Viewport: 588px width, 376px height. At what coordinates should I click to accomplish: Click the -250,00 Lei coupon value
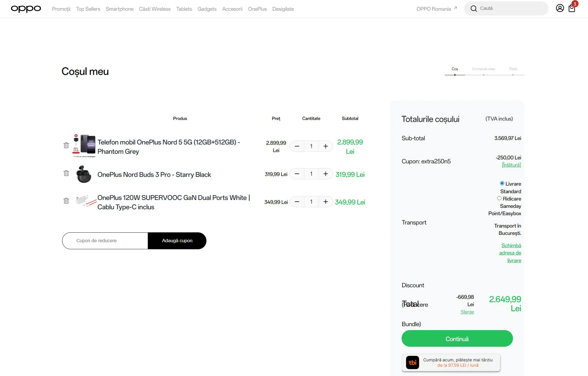(508, 158)
